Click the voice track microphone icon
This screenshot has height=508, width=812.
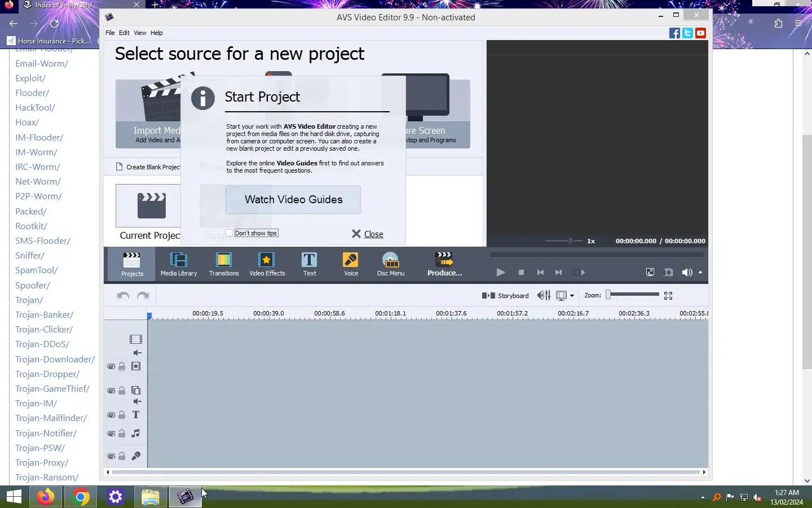tap(136, 456)
